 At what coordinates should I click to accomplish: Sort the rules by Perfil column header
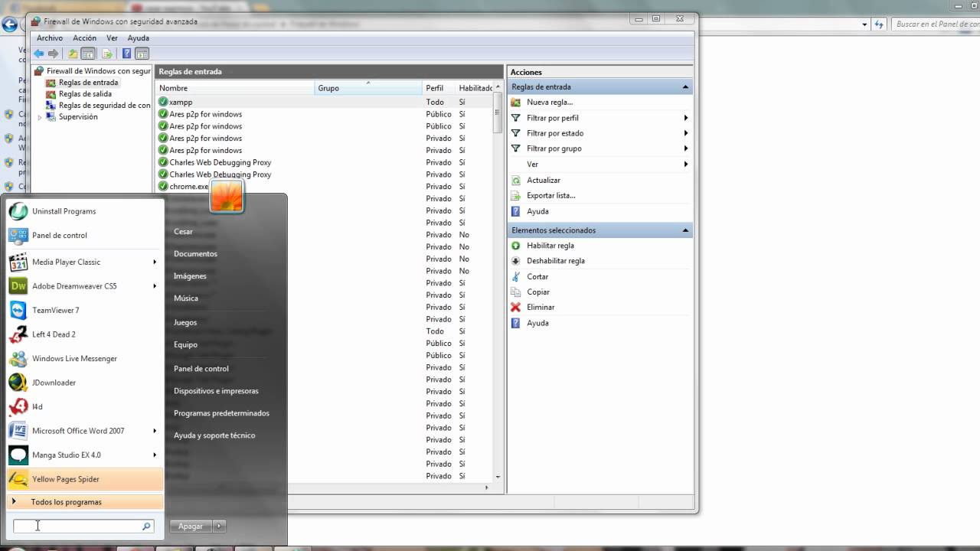(439, 88)
